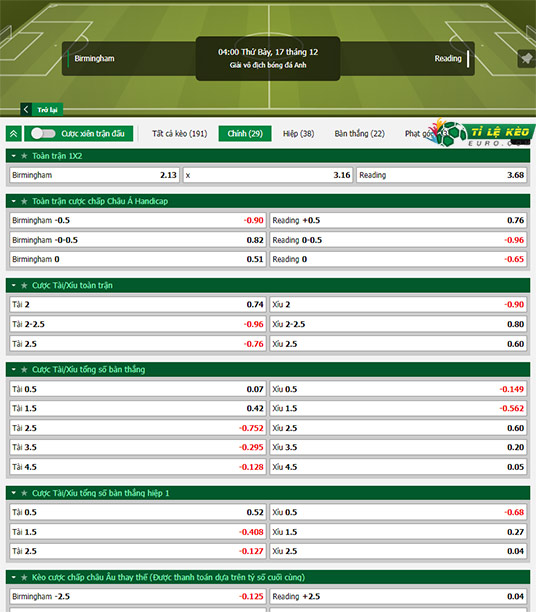This screenshot has width=536, height=612.
Task: Star the Cược Tài/Xỉu toàn trận section
Action: pos(24,285)
